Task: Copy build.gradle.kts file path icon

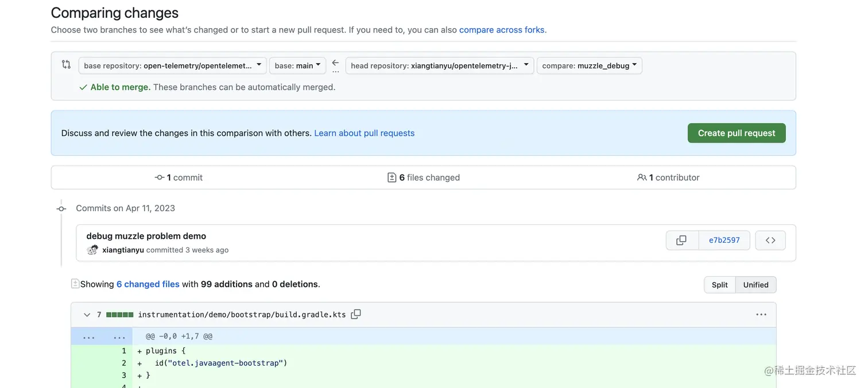Action: [356, 314]
